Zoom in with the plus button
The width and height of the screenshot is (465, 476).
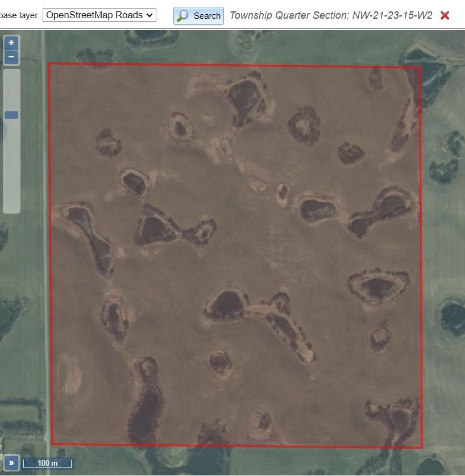point(11,43)
